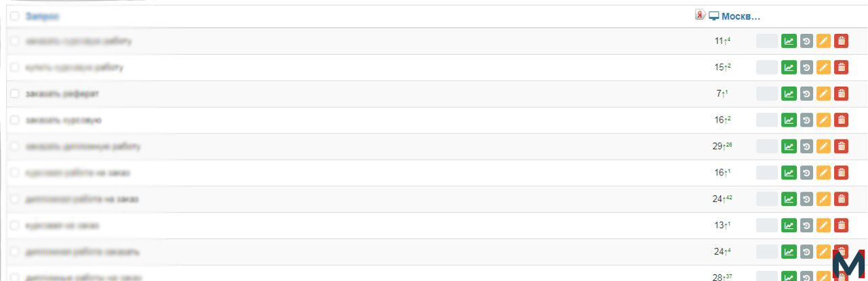Click history icon for position 24↑4 row

(806, 252)
